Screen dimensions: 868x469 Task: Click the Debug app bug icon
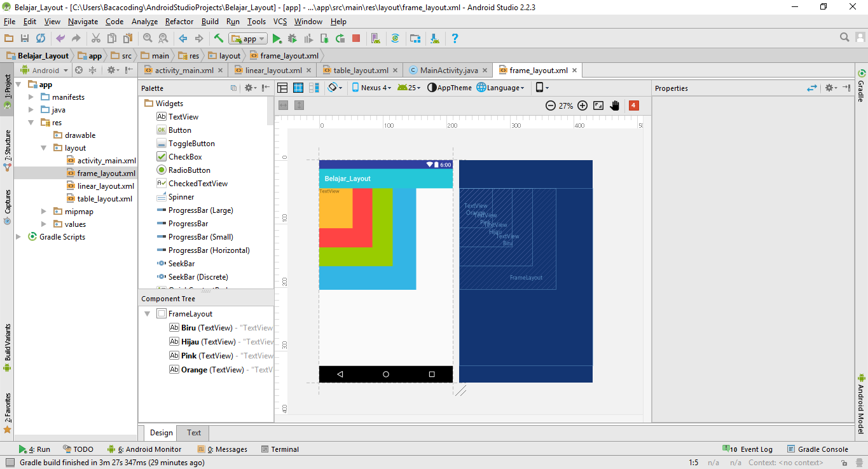[x=293, y=39]
